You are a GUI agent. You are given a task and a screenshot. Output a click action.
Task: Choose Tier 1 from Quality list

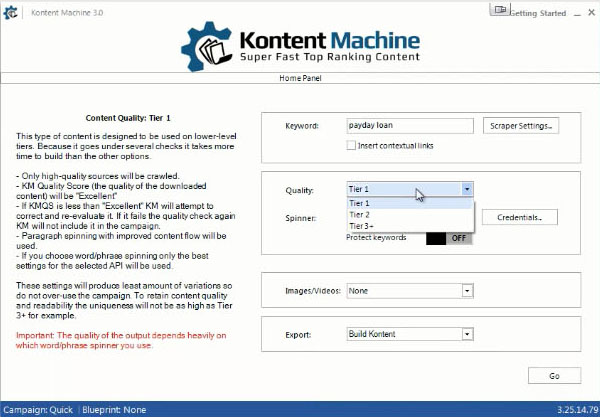click(x=410, y=204)
